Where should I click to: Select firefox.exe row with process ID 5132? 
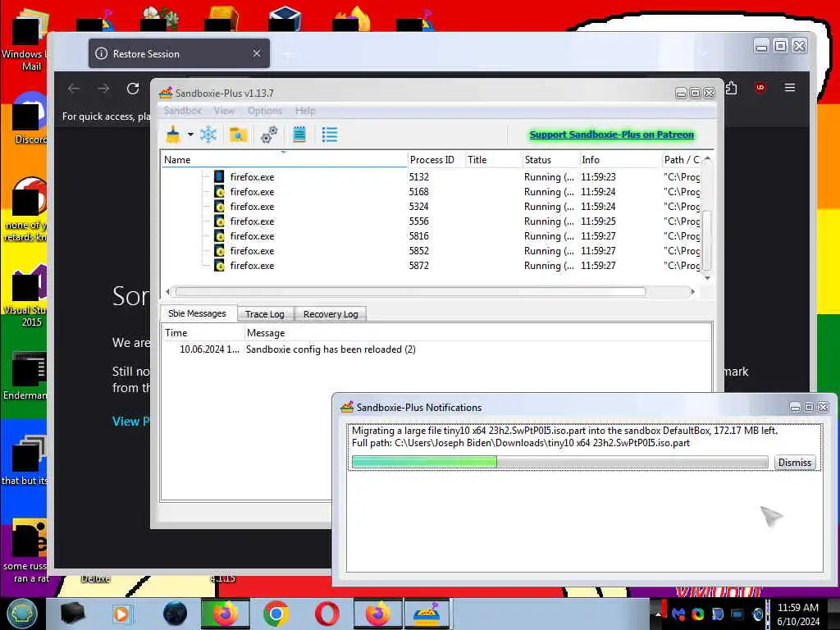pyautogui.click(x=431, y=177)
